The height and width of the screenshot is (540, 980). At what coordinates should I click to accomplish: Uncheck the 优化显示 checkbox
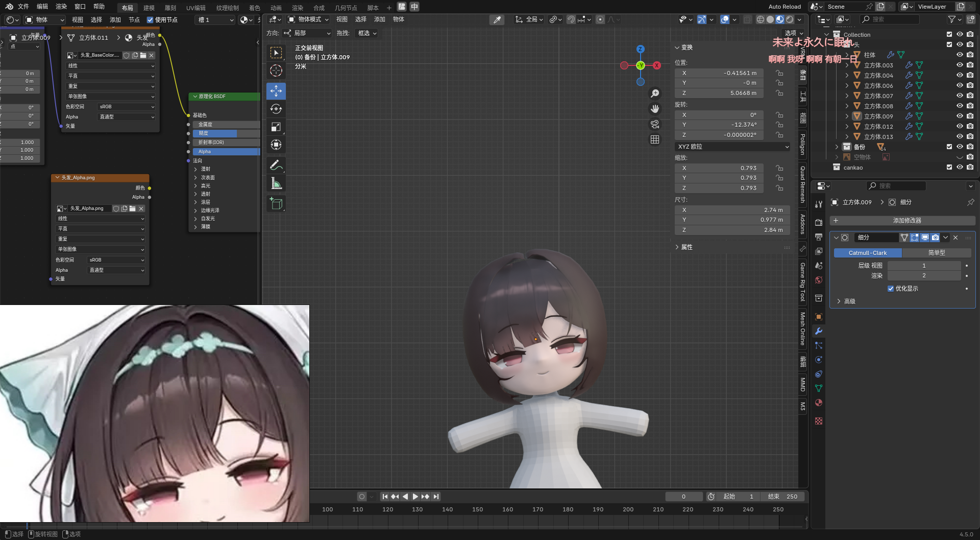(x=891, y=289)
